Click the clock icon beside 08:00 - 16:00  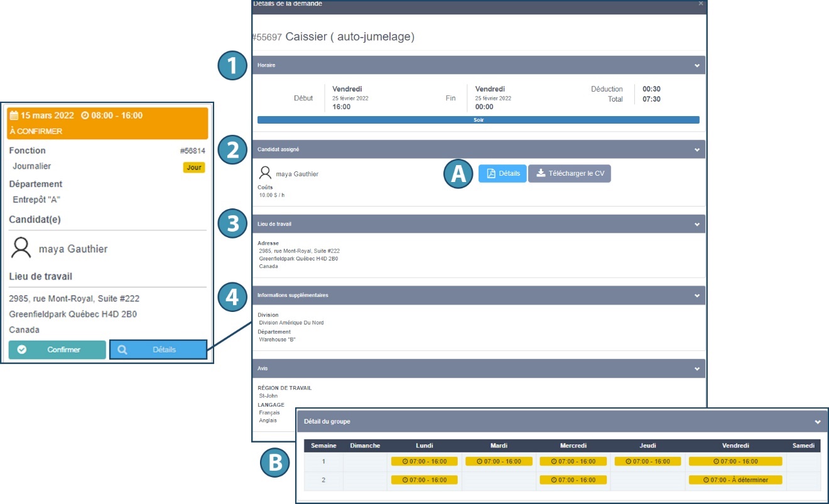pos(85,115)
